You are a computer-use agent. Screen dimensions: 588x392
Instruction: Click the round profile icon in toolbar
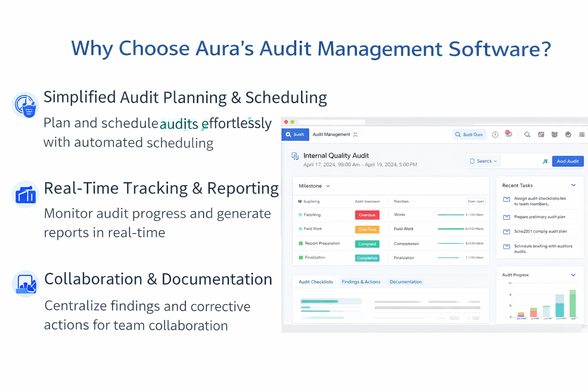[x=568, y=134]
